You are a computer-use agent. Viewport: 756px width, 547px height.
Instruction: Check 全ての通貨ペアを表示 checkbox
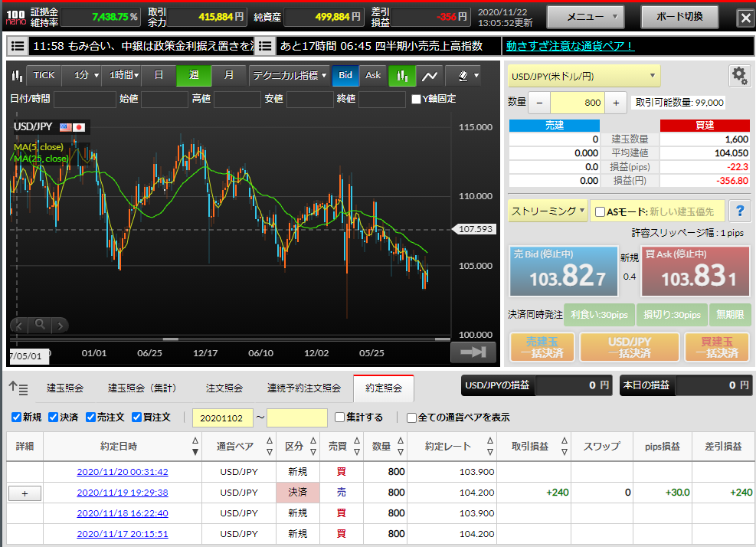pos(411,418)
